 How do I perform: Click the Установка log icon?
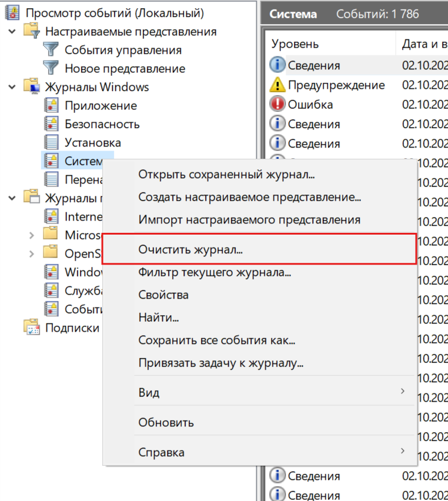pos(52,142)
